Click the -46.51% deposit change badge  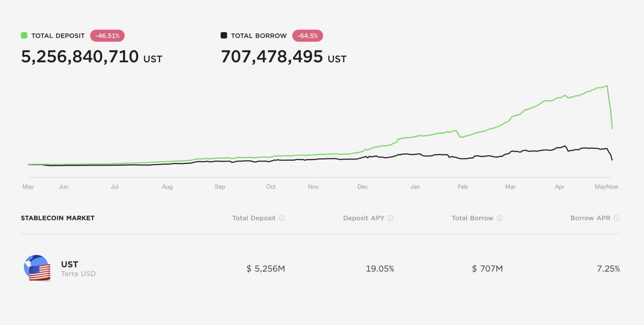[x=107, y=36]
